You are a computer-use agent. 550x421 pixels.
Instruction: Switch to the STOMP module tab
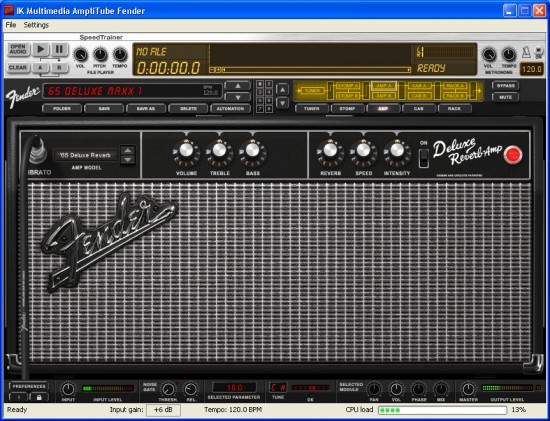[x=347, y=108]
